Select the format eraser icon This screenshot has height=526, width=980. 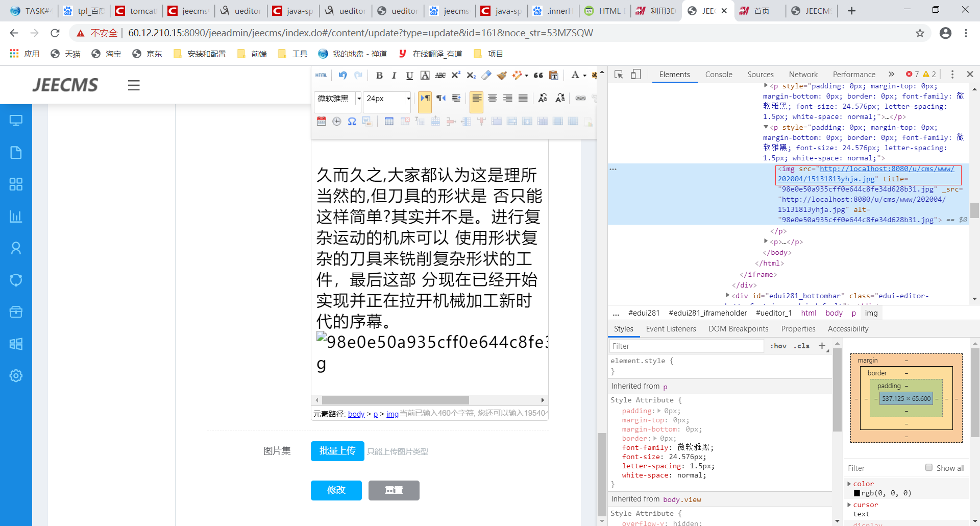[486, 76]
